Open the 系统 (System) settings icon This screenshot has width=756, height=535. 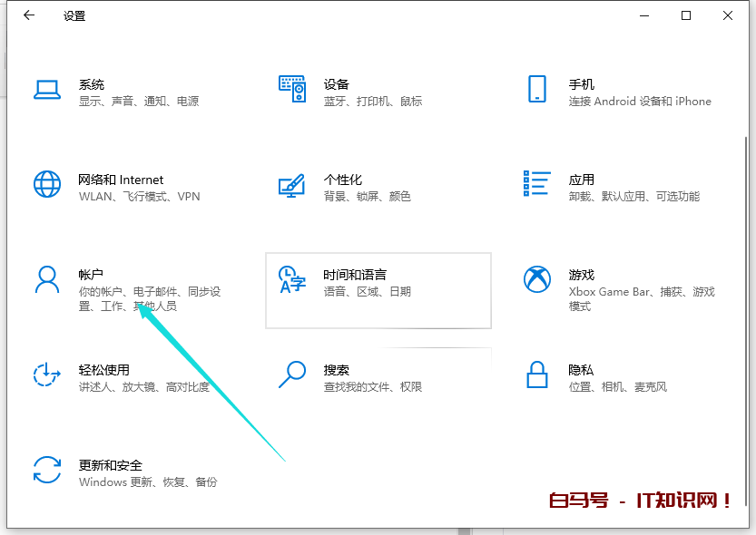(x=47, y=88)
